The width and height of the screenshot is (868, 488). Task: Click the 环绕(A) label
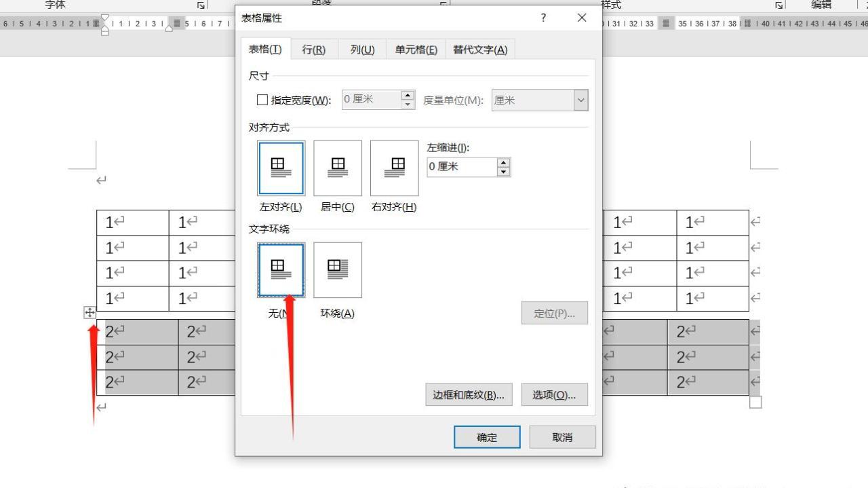coord(337,313)
